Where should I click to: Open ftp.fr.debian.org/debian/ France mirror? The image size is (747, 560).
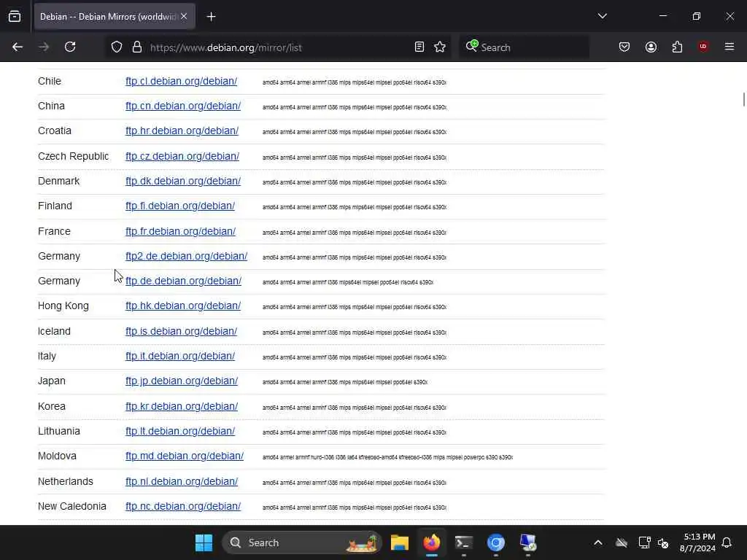tap(181, 231)
